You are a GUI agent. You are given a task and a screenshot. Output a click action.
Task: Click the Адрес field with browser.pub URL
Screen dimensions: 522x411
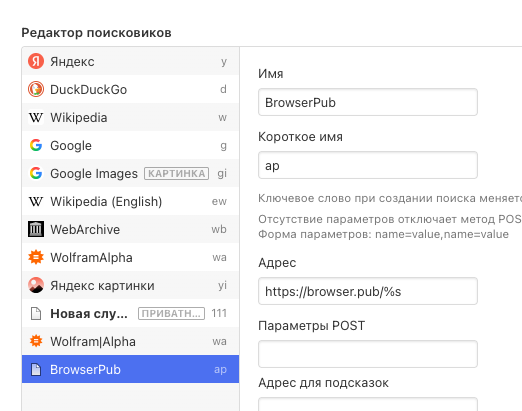[368, 291]
